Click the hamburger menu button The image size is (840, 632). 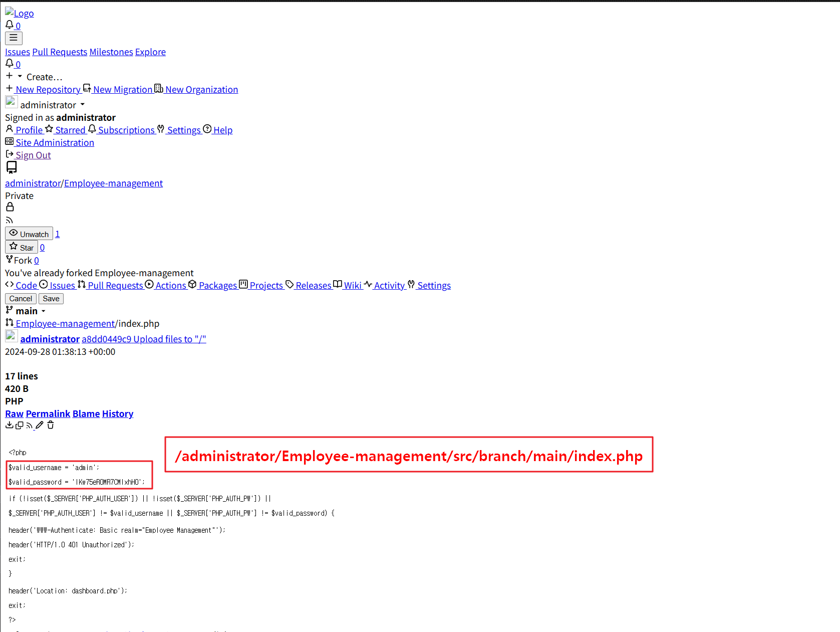(x=14, y=38)
